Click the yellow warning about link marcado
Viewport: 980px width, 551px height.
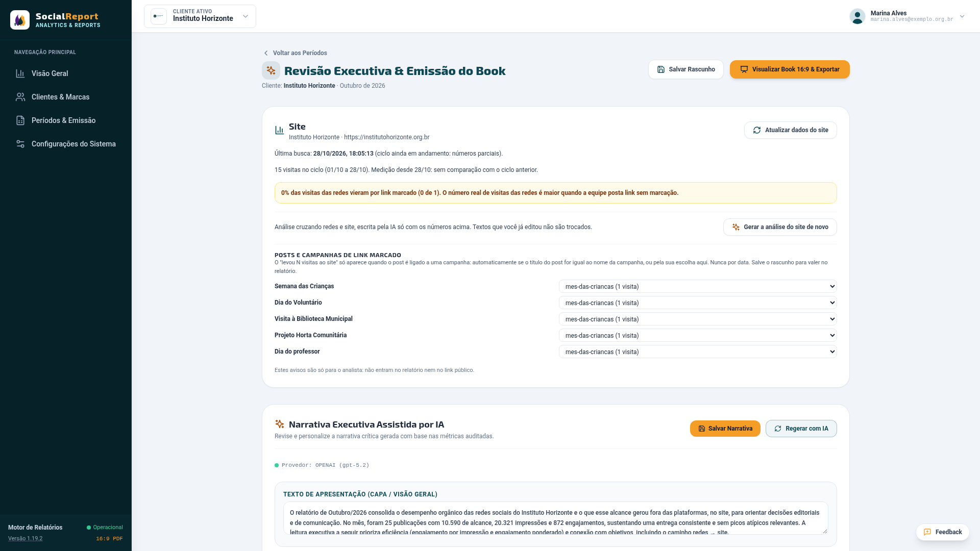pos(555,193)
